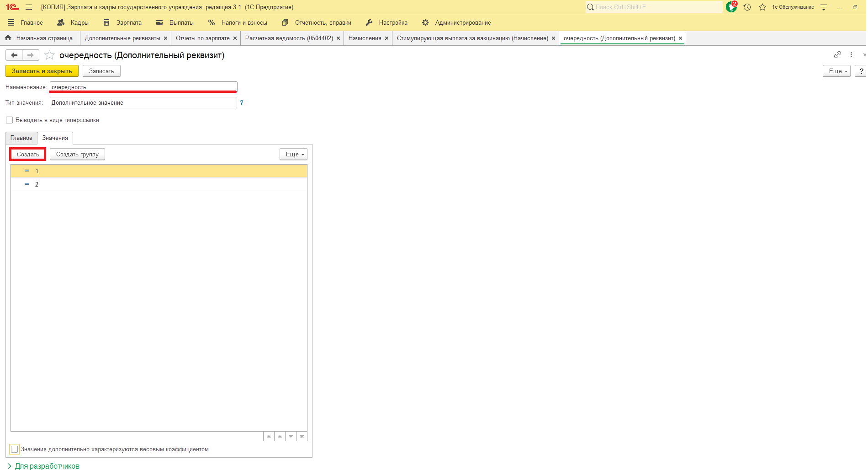Viewport: 868px width, 470px height.
Task: Open the Налоги и взносы section
Action: [x=238, y=22]
